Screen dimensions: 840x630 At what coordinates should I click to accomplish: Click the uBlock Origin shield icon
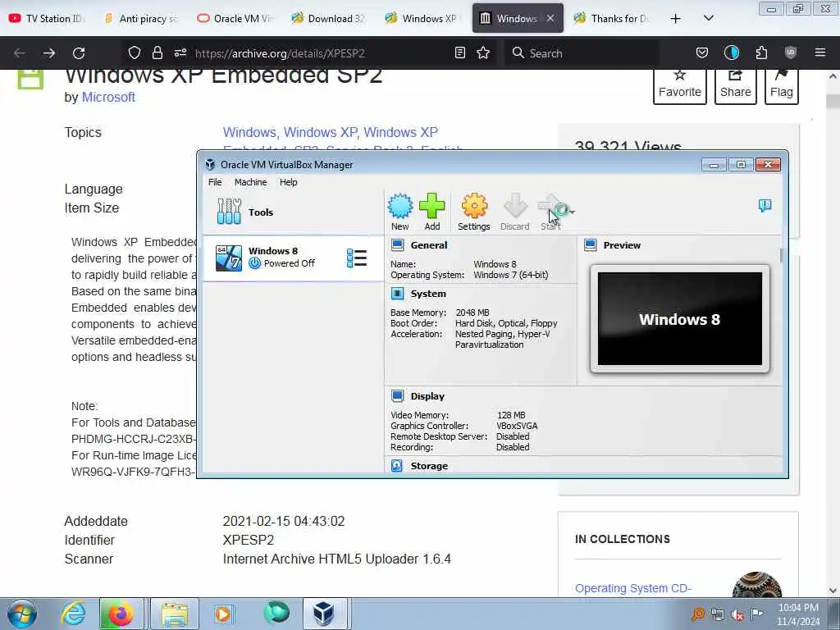(x=790, y=52)
